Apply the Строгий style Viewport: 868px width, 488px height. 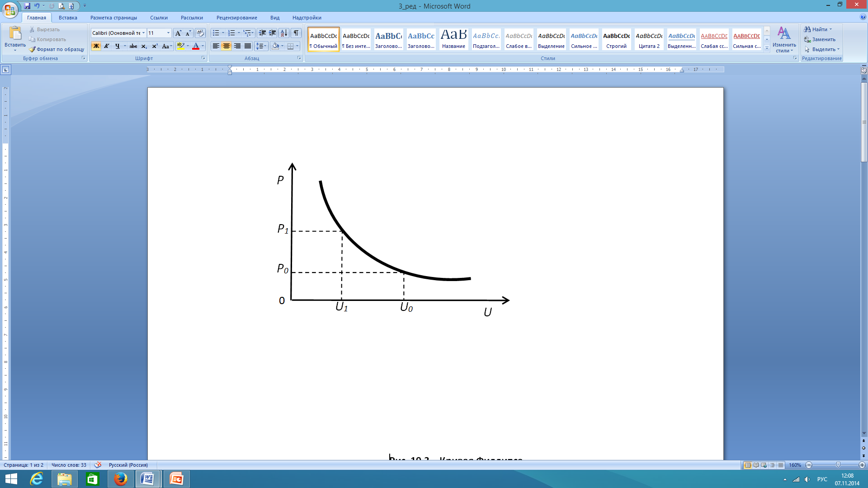pos(617,39)
